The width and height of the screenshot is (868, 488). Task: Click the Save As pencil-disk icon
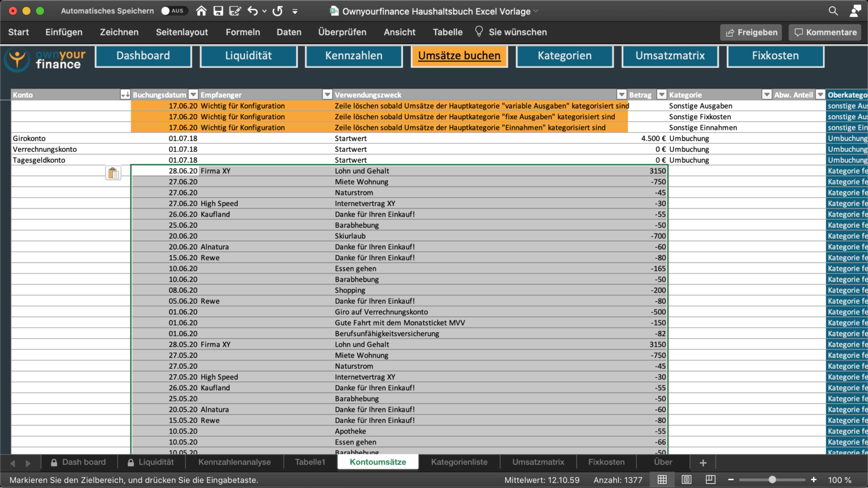point(235,11)
